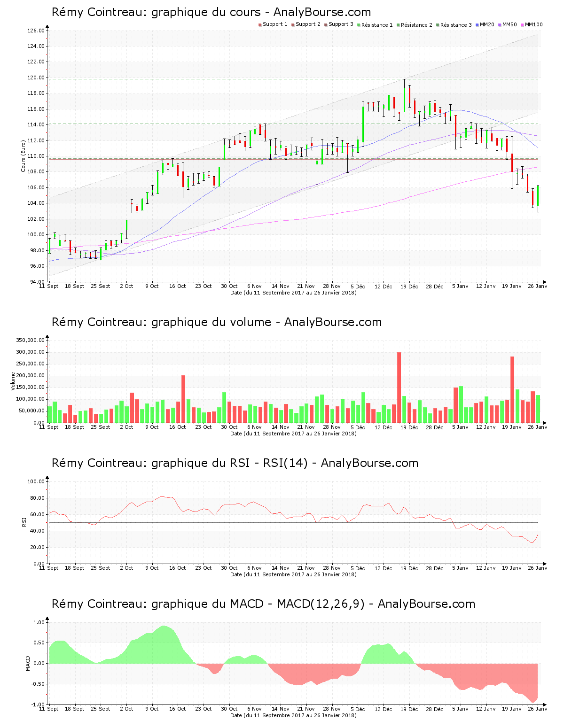Select the 'Support 3' legend entry
This screenshot has height=728, width=564.
(x=339, y=24)
